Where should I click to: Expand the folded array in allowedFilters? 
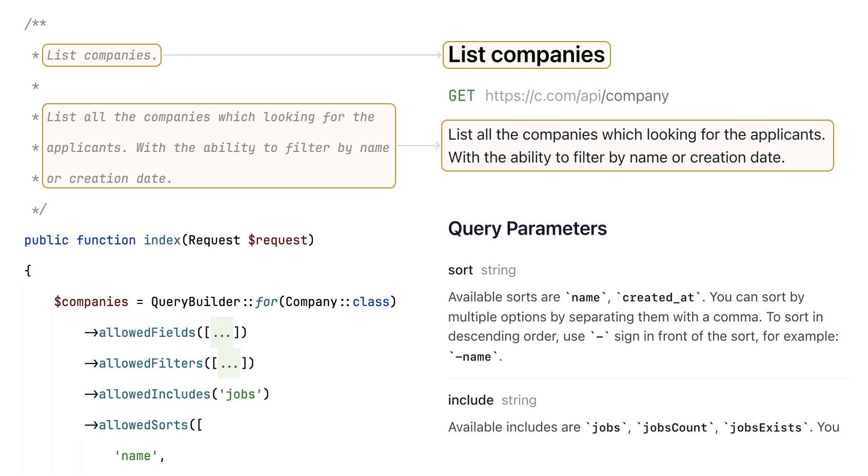(x=229, y=364)
